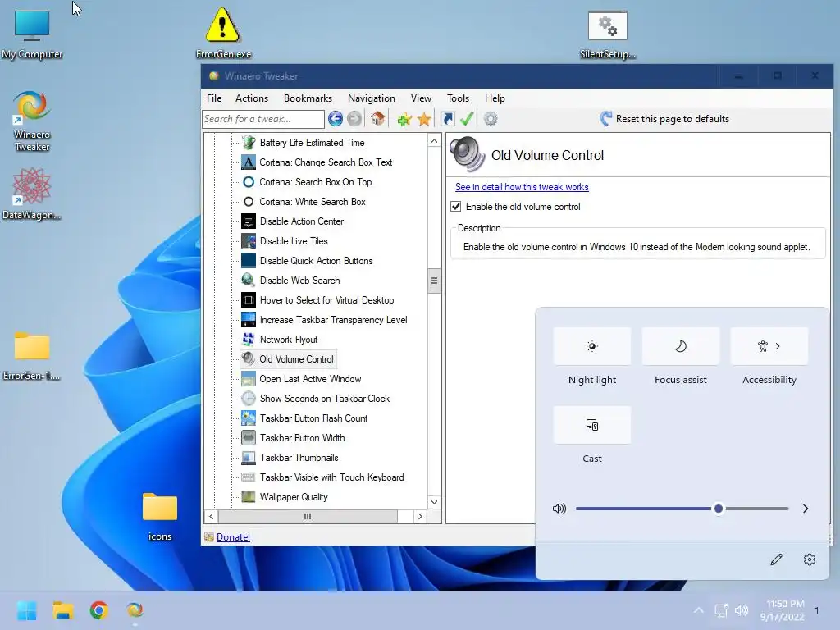Click the blue Back arrow toolbar icon
The height and width of the screenshot is (630, 840).
[336, 118]
